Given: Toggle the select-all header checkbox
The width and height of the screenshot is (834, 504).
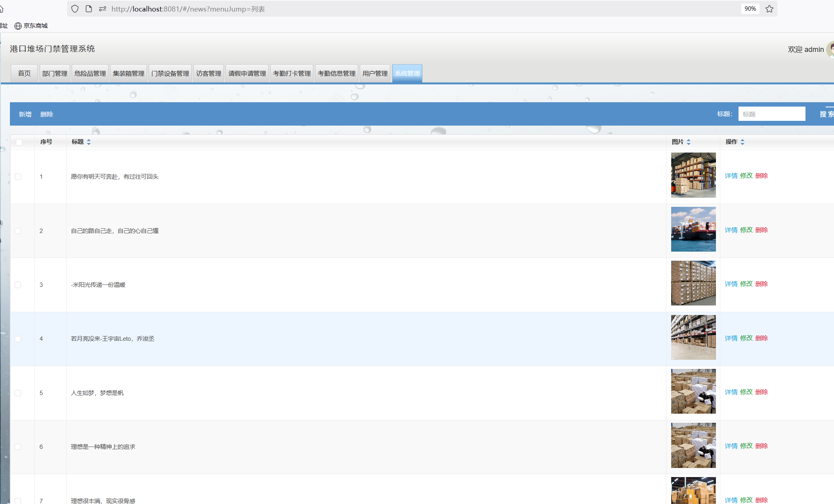Looking at the screenshot, I should click(x=19, y=142).
